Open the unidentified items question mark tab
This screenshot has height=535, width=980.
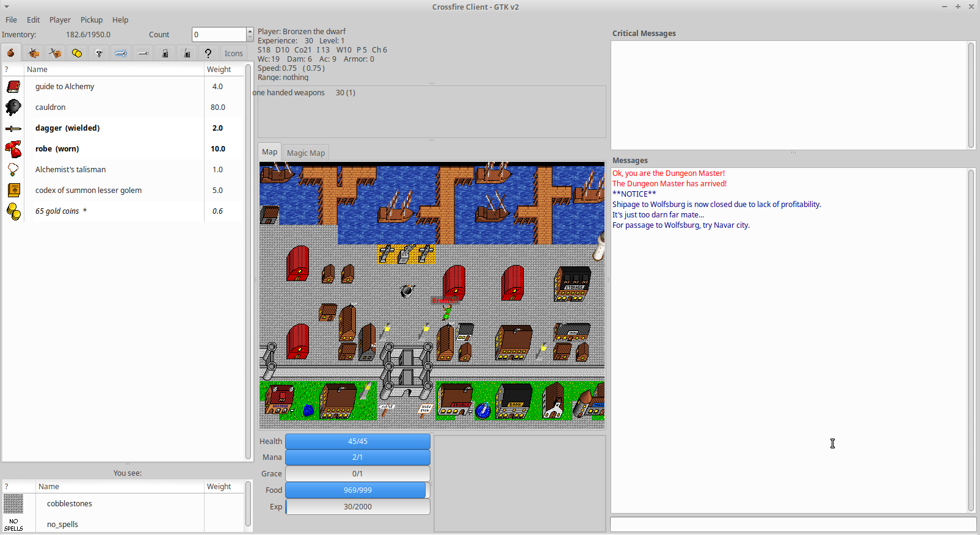[208, 53]
